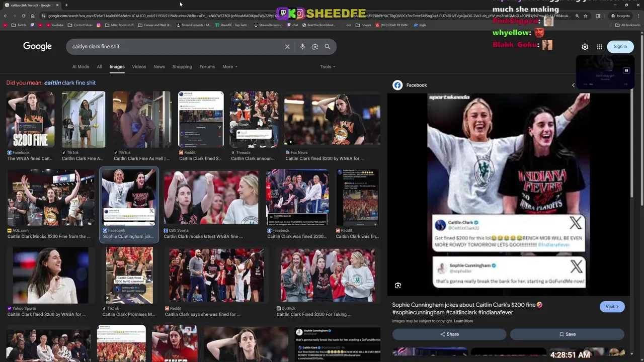Open the Learn More copyright link
The image size is (644, 362).
(463, 321)
